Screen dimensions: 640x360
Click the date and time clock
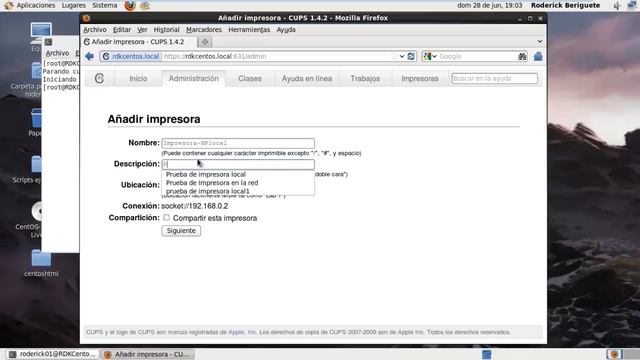[489, 5]
